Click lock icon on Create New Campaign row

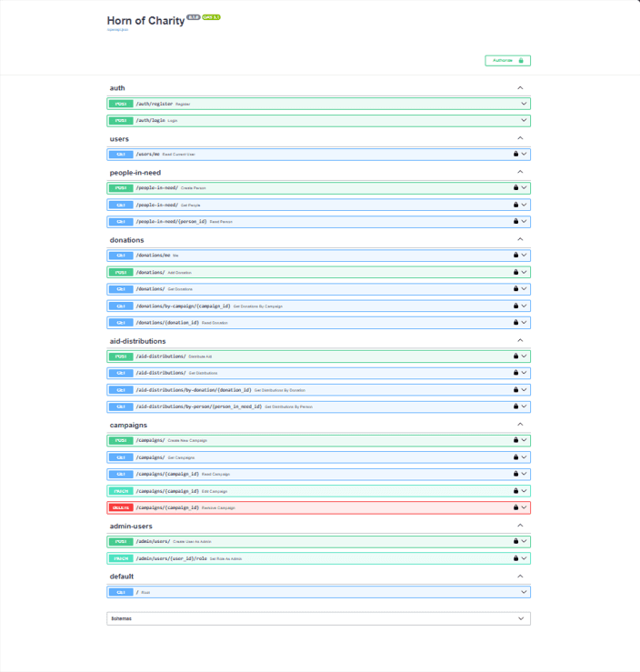pos(515,440)
